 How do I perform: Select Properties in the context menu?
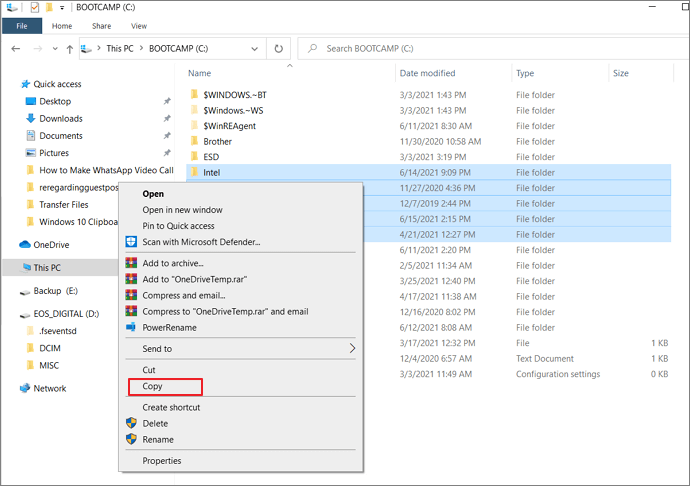162,461
